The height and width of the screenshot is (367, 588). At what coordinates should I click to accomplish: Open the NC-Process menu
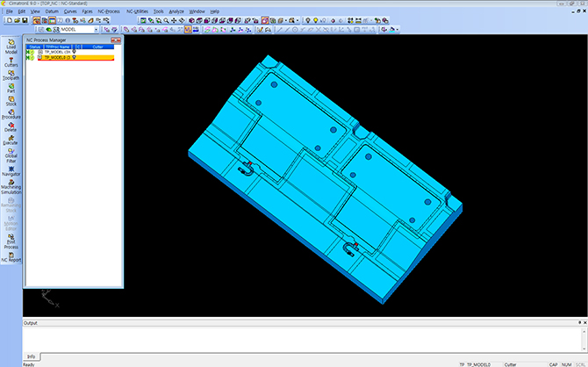tap(108, 11)
